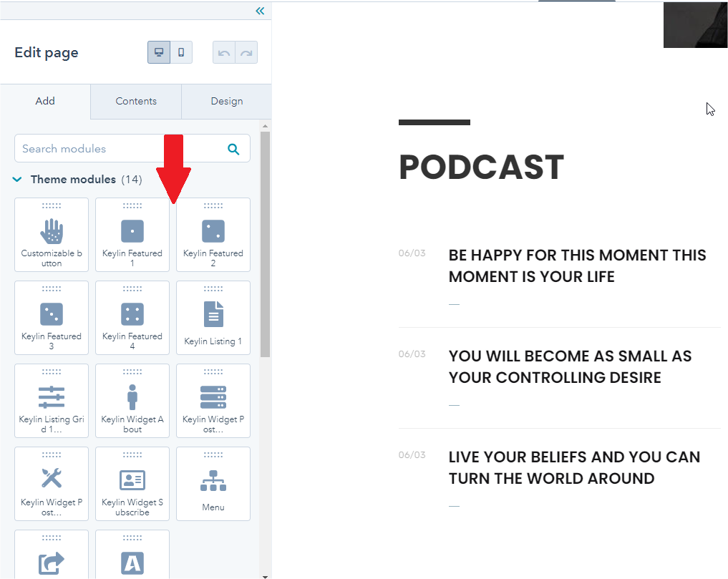Click the module list vertical scrollbar
Viewport: 728px width, 579px height.
[x=265, y=243]
